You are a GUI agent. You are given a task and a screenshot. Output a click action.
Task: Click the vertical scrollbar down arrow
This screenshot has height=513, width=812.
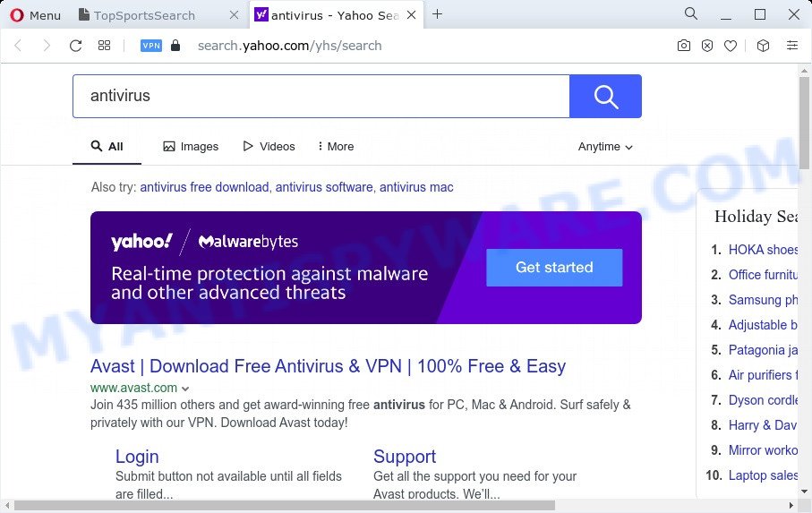[804, 492]
